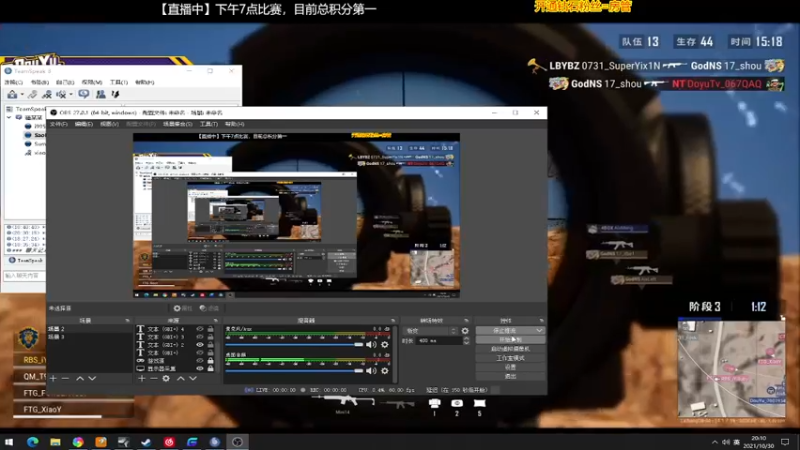Toggle lock on the 游戏源 source
The height and width of the screenshot is (450, 800).
point(210,360)
